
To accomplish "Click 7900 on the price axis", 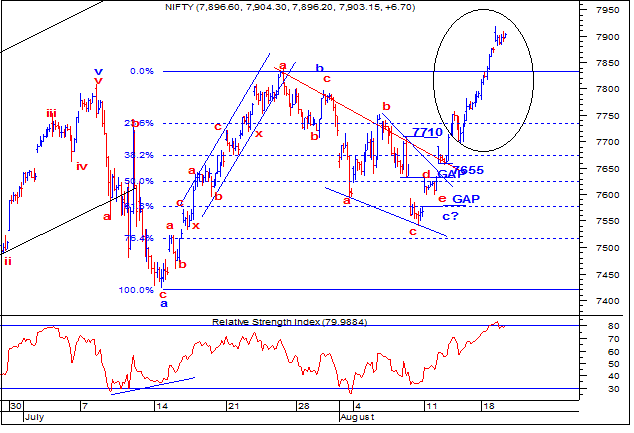I will [x=608, y=37].
